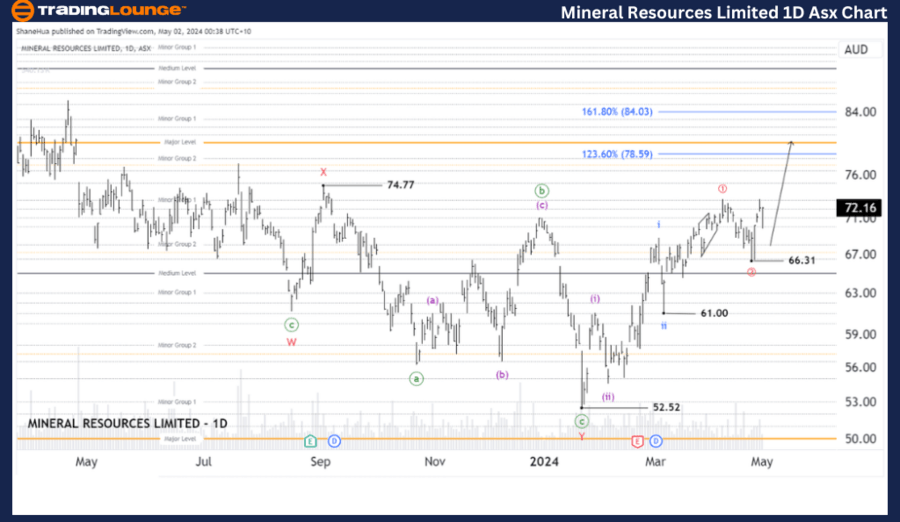This screenshot has height=522, width=900.
Task: Click the Medium Level label near 65 line
Action: coord(177,273)
